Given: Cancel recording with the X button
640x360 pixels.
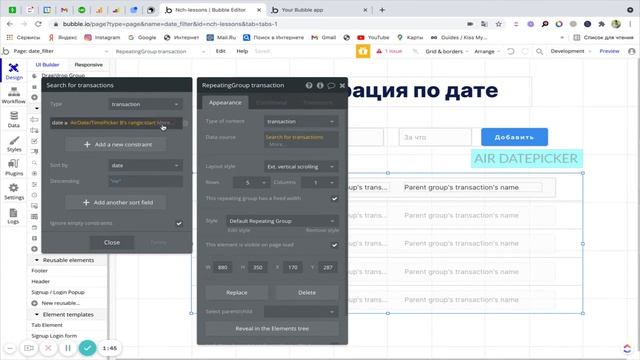Looking at the screenshot, I should (48, 348).
